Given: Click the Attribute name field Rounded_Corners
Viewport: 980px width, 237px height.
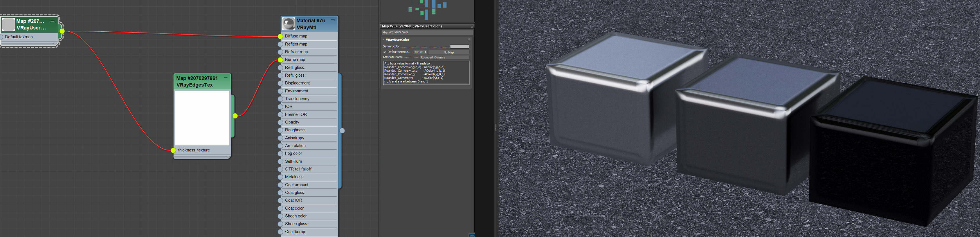Looking at the screenshot, I should [x=444, y=58].
